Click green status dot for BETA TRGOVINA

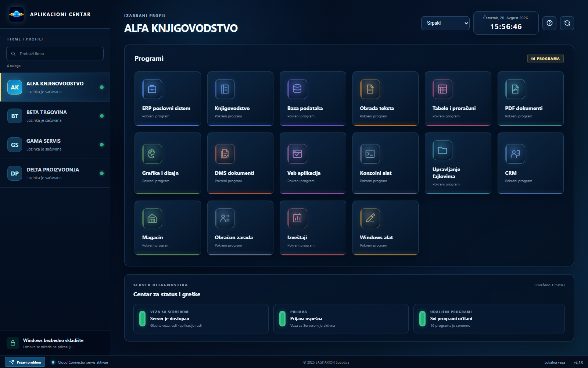click(x=102, y=116)
